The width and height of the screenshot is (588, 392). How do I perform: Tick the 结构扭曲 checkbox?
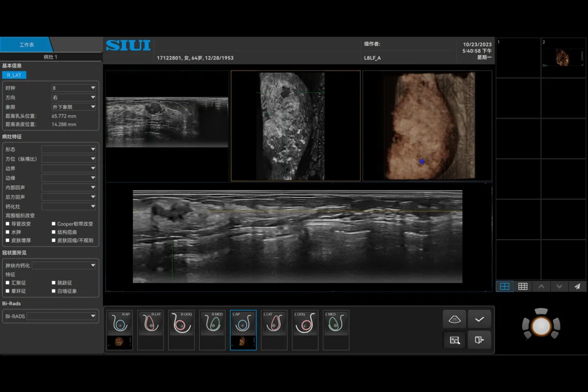pos(53,232)
